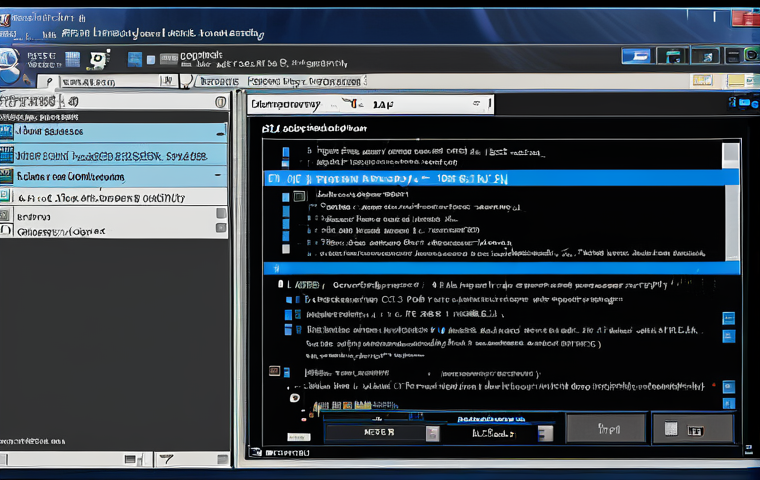This screenshot has width=760, height=480.
Task: Collapse the third highlighted row with the minus sign
Action: coord(218,175)
